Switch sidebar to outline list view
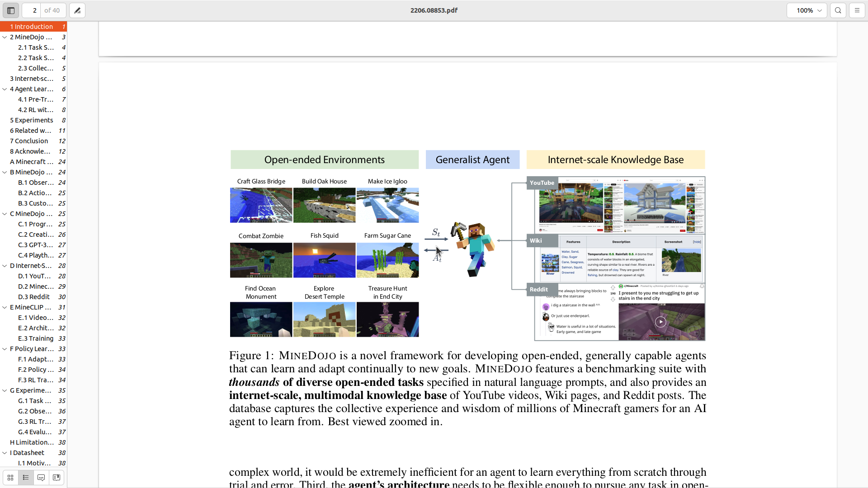Viewport: 868px width, 488px height. coord(26,478)
